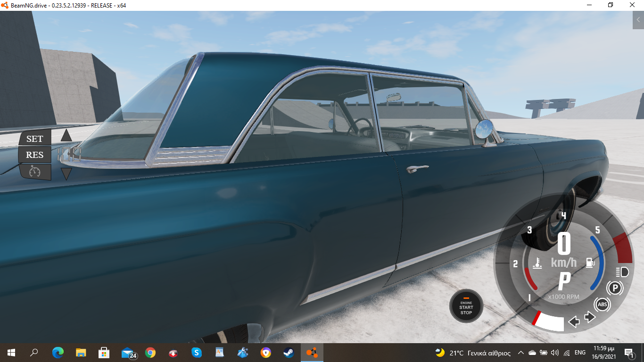The height and width of the screenshot is (362, 644).
Task: Open the blue bird app in taskbar
Action: click(243, 353)
